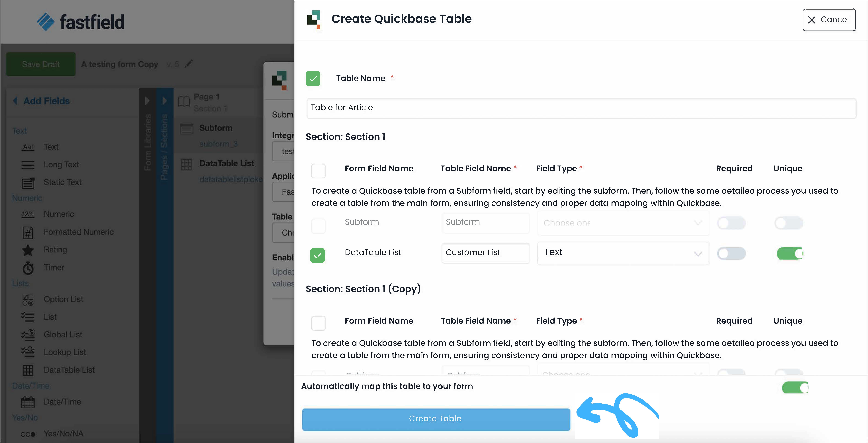This screenshot has height=443, width=868.
Task: Click pencil icon to rename form
Action: point(189,64)
